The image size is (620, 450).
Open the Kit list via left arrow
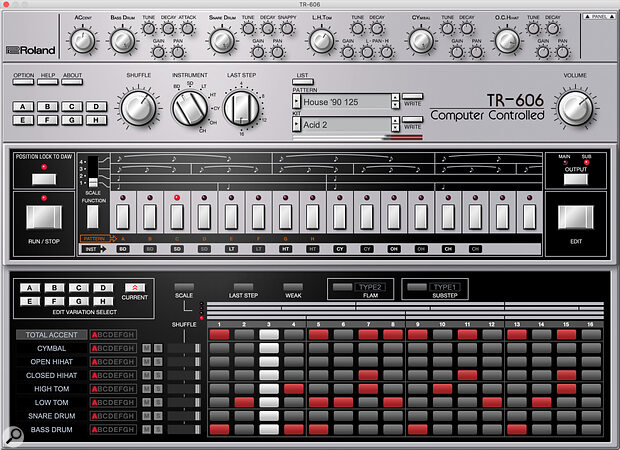pyautogui.click(x=297, y=125)
